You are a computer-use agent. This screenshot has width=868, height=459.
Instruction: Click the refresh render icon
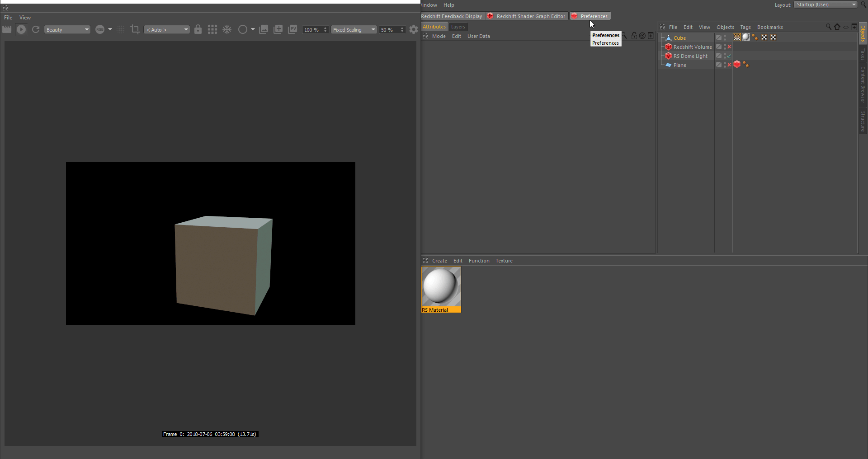36,29
